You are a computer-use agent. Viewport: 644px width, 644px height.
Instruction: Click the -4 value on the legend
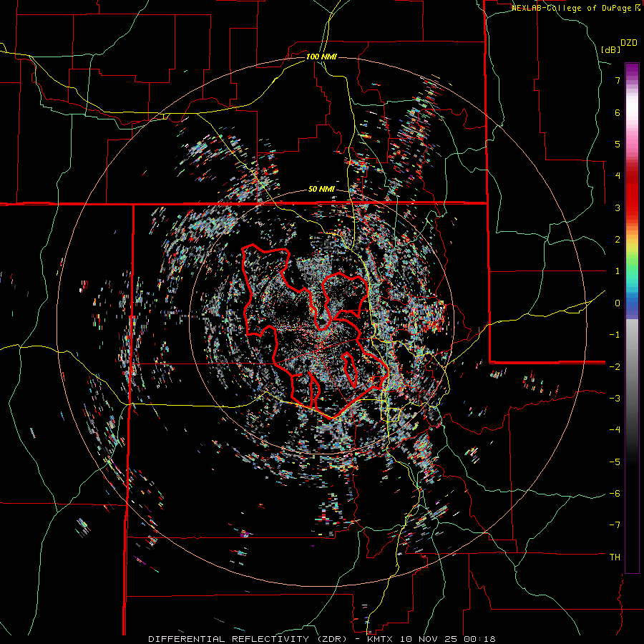(615, 430)
